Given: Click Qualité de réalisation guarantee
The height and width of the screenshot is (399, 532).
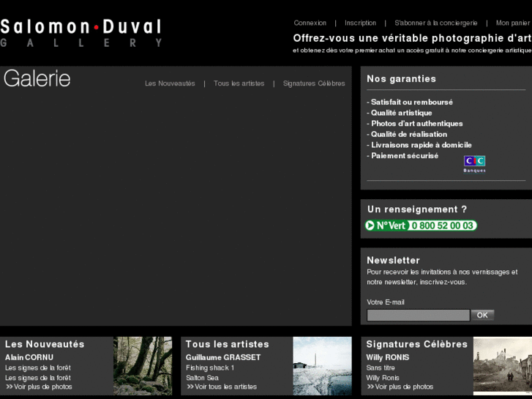Looking at the screenshot, I should tap(407, 134).
